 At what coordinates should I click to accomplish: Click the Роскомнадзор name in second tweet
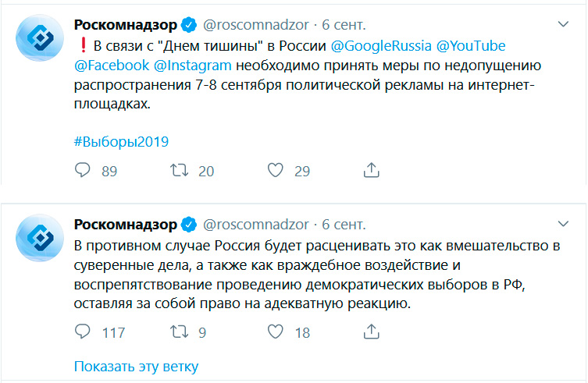127,225
